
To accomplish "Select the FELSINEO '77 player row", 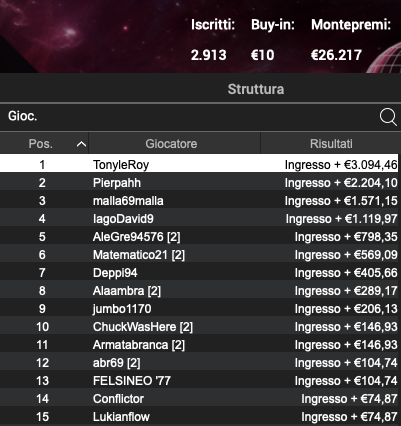I will click(x=199, y=381).
